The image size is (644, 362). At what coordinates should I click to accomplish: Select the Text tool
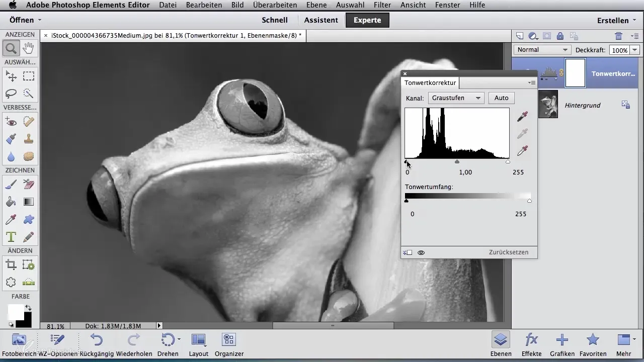point(11,236)
